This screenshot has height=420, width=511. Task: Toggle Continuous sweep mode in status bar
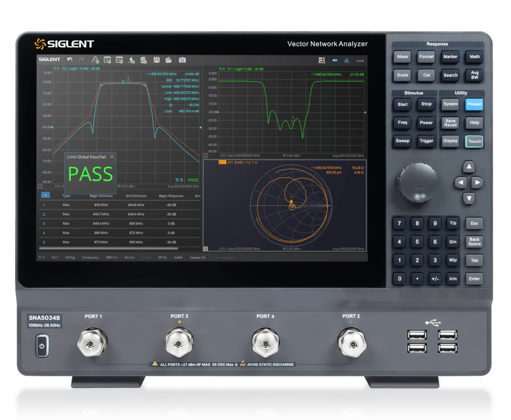pyautogui.click(x=90, y=257)
